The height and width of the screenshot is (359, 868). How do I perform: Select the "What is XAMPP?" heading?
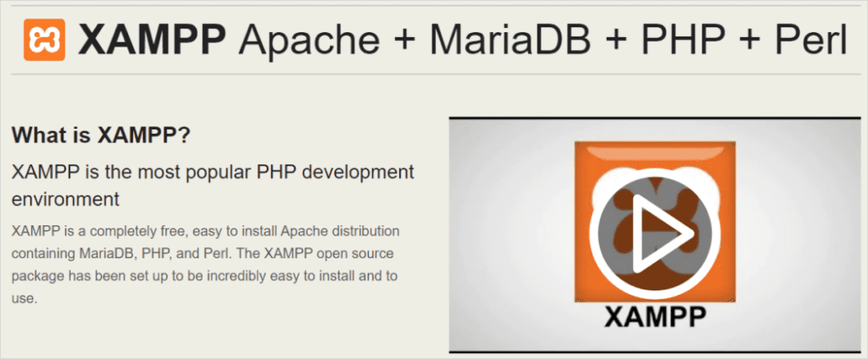click(100, 135)
